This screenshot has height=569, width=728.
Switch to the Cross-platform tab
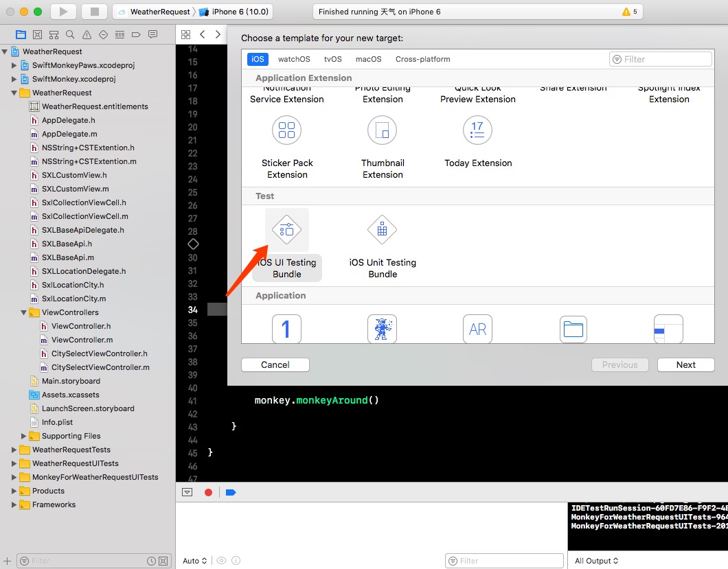pyautogui.click(x=423, y=59)
